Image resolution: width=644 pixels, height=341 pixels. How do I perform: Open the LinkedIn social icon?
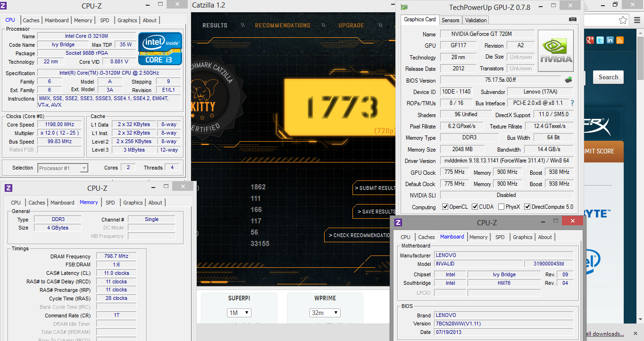click(x=610, y=40)
